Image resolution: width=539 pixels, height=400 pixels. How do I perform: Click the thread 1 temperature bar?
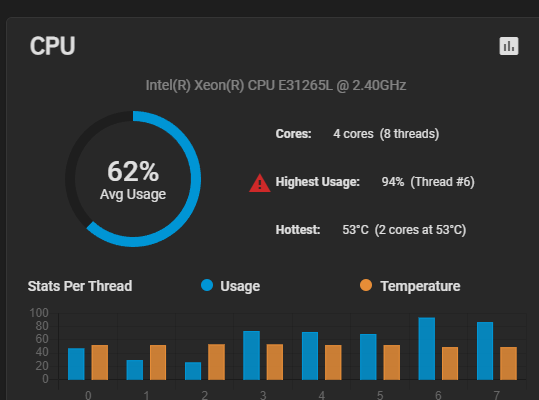point(158,362)
